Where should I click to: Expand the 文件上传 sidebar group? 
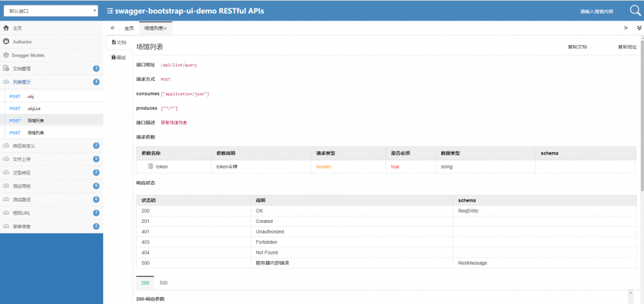point(22,159)
